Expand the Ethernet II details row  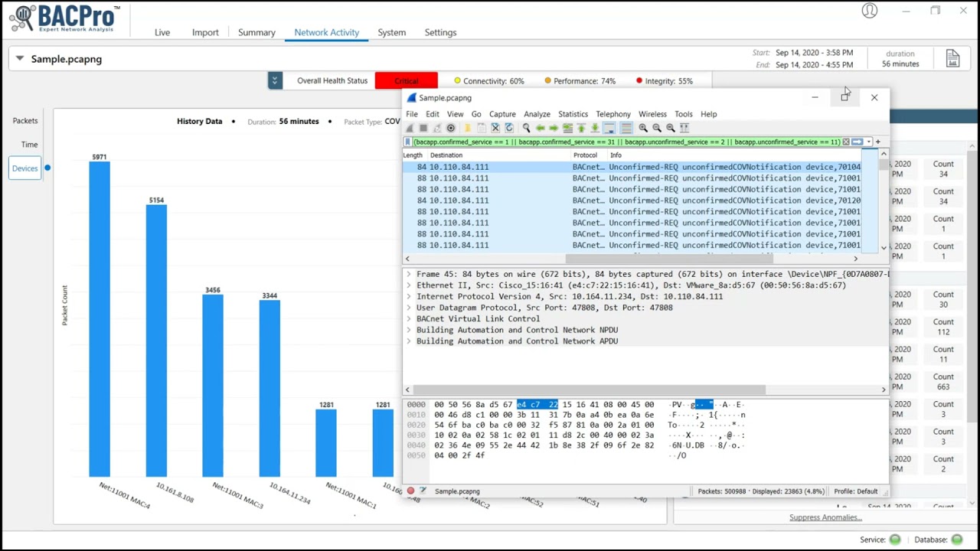[408, 285]
